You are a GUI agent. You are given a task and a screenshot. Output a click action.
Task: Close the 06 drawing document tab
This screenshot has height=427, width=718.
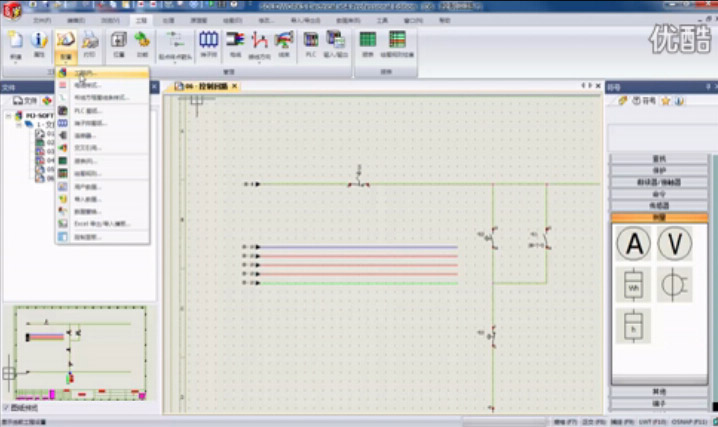234,86
